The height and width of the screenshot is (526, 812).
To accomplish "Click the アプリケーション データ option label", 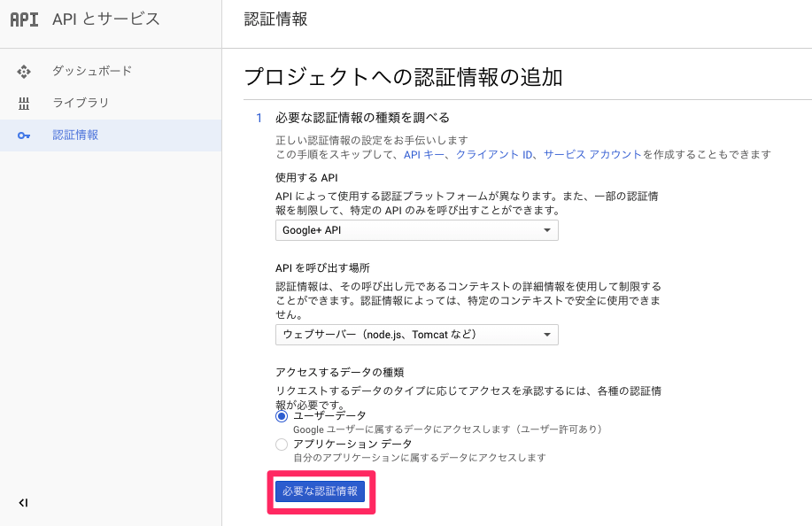I will (352, 444).
